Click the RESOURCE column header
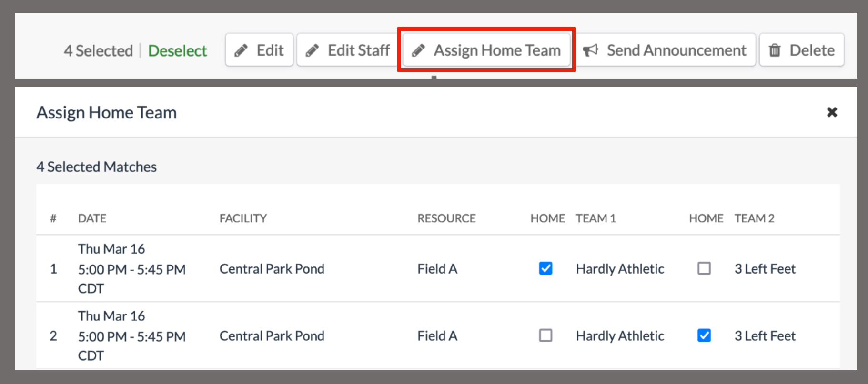Image resolution: width=868 pixels, height=384 pixels. point(446,218)
